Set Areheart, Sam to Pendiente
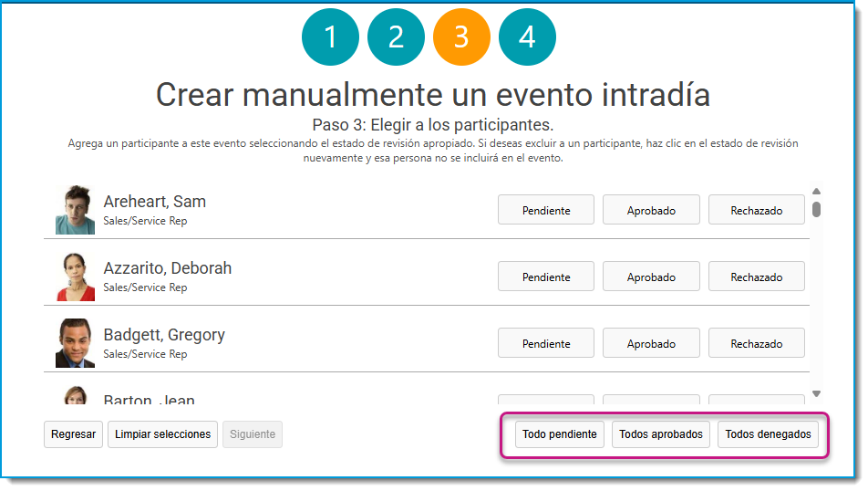This screenshot has width=868, height=491. point(546,210)
